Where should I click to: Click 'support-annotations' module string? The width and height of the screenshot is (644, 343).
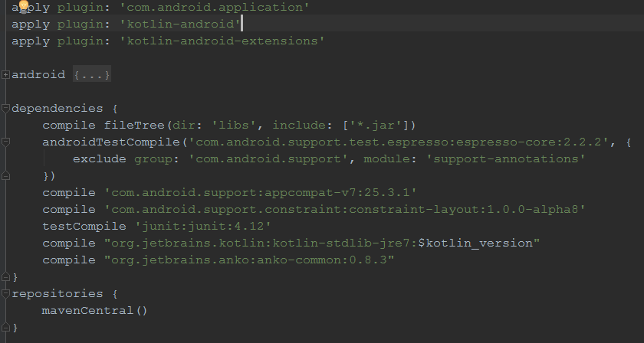(x=505, y=158)
